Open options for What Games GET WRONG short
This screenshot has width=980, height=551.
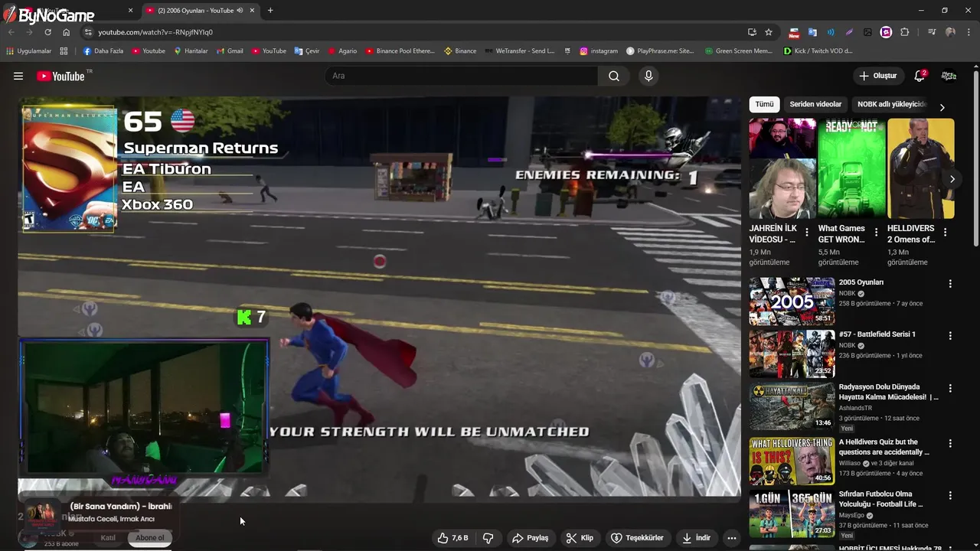click(x=876, y=232)
